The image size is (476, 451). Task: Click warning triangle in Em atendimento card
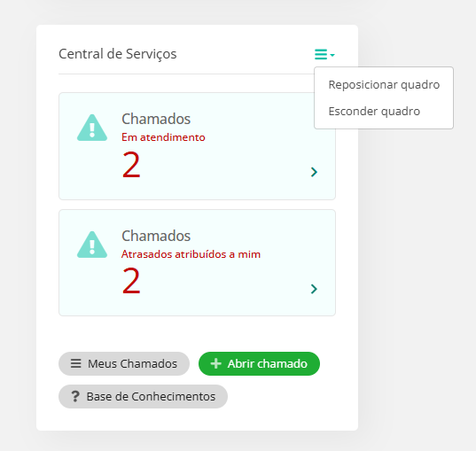click(x=92, y=128)
